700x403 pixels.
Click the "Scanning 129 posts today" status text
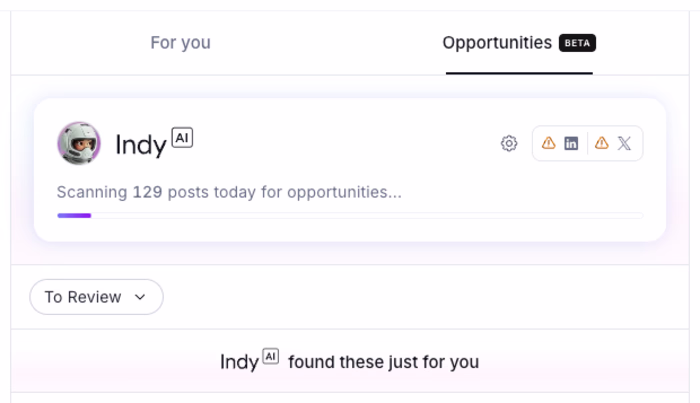pos(229,192)
